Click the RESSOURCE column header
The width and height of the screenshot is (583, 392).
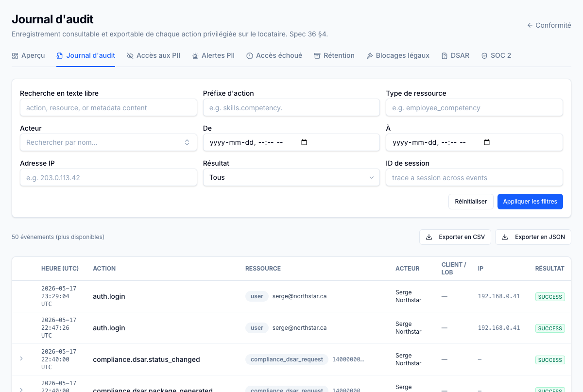263,269
